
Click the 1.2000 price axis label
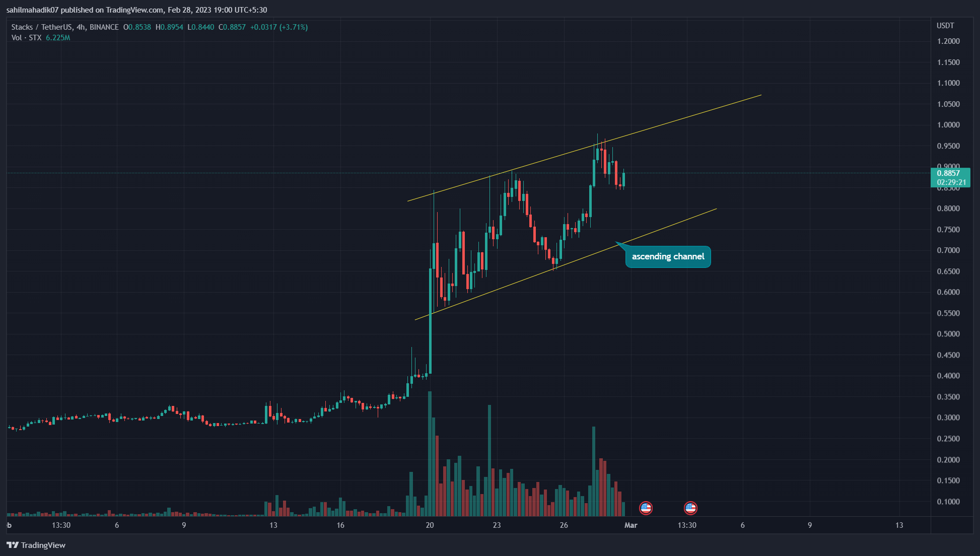point(948,41)
